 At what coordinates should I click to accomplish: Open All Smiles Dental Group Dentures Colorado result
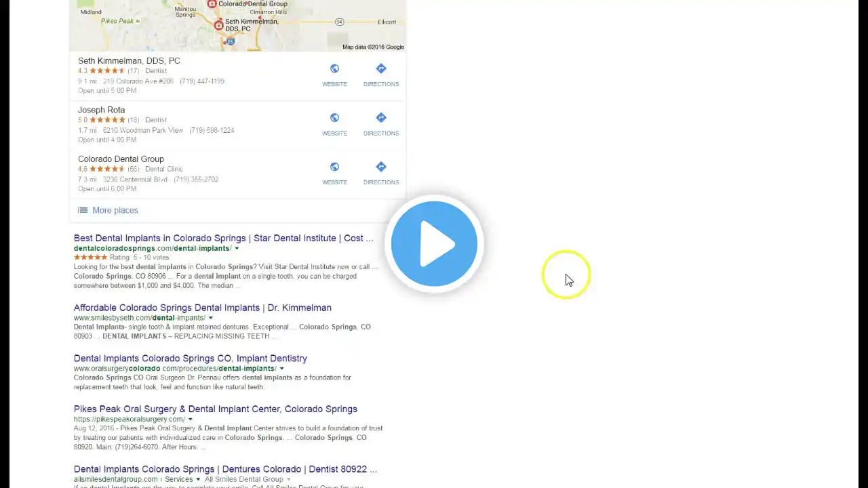[x=225, y=469]
